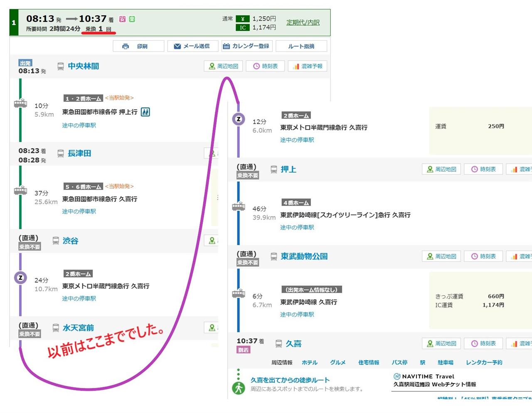Image resolution: width=532 pixels, height=413 pixels.
Task: Open 周辺地図 for 中央林間 station
Action: (224, 66)
